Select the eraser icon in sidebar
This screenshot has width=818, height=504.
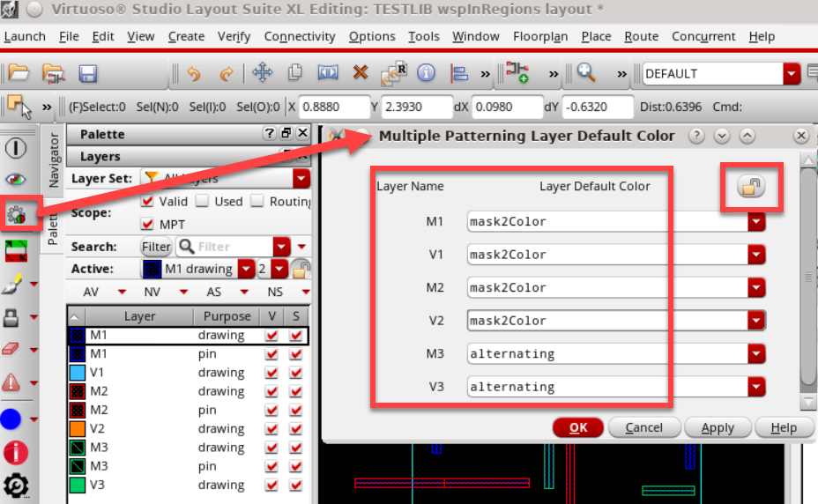[x=11, y=349]
